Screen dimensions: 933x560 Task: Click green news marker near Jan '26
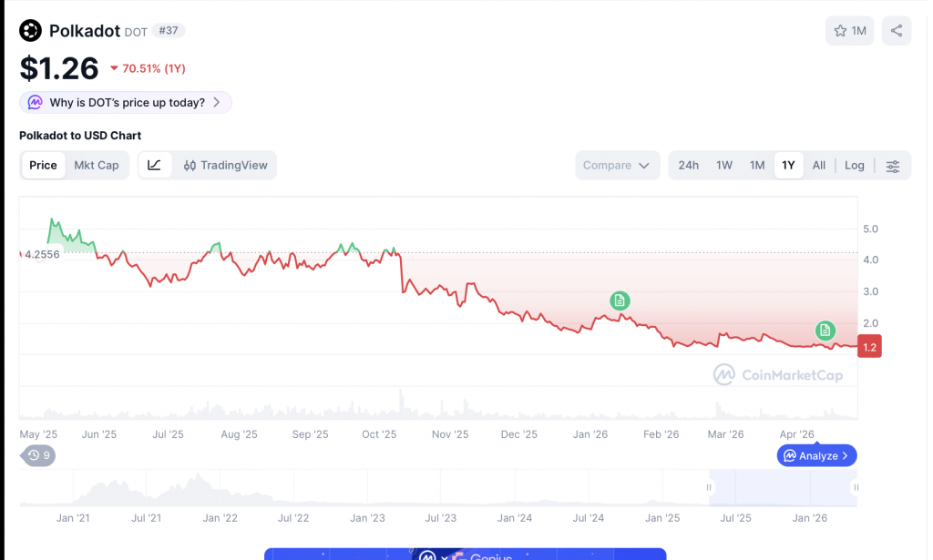[x=620, y=300]
